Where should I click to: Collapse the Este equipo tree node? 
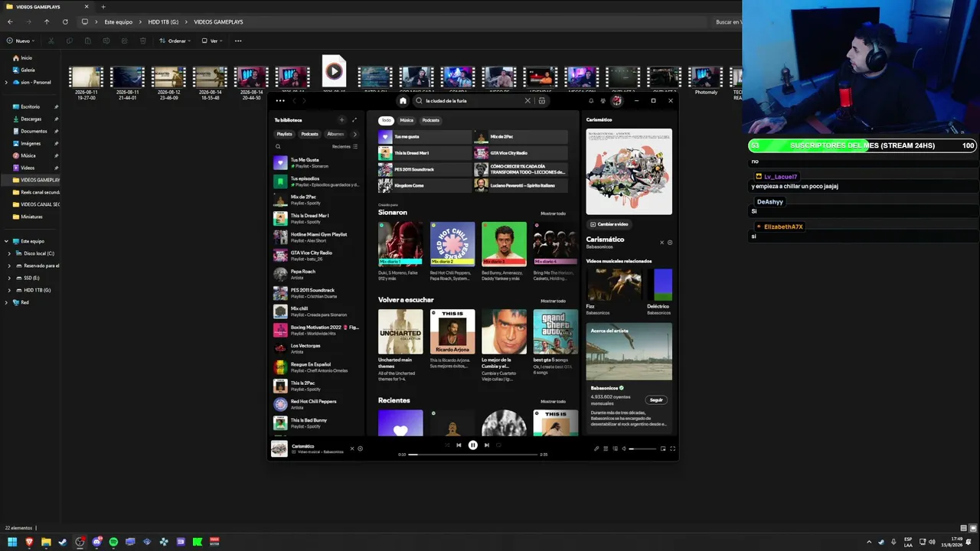pyautogui.click(x=6, y=241)
